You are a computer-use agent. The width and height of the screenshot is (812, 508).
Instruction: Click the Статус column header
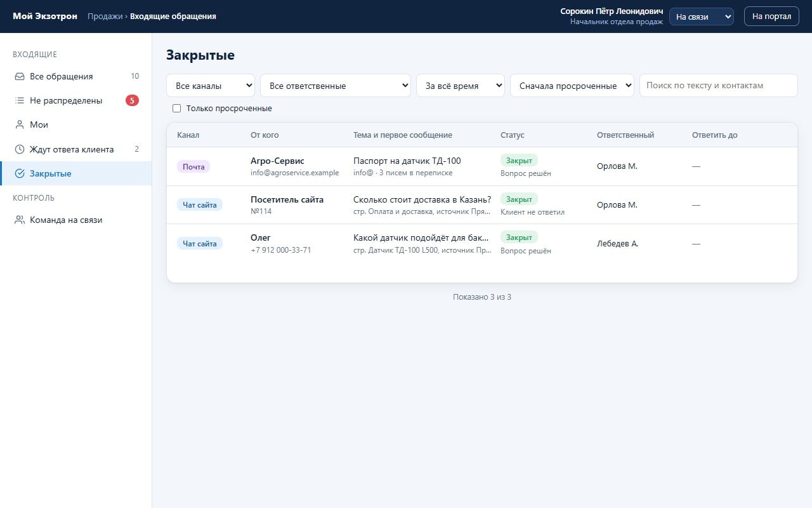click(513, 135)
